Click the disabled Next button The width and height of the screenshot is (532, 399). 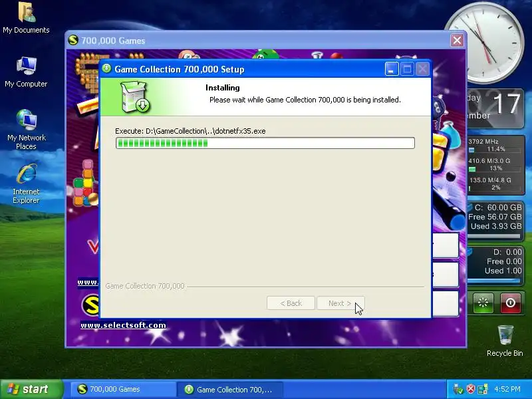(340, 303)
